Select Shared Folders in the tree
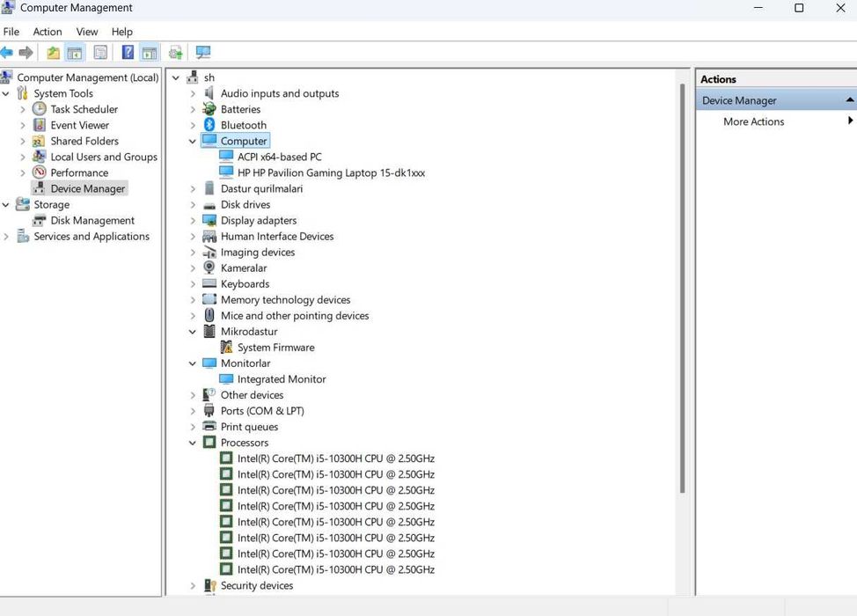 (x=84, y=141)
